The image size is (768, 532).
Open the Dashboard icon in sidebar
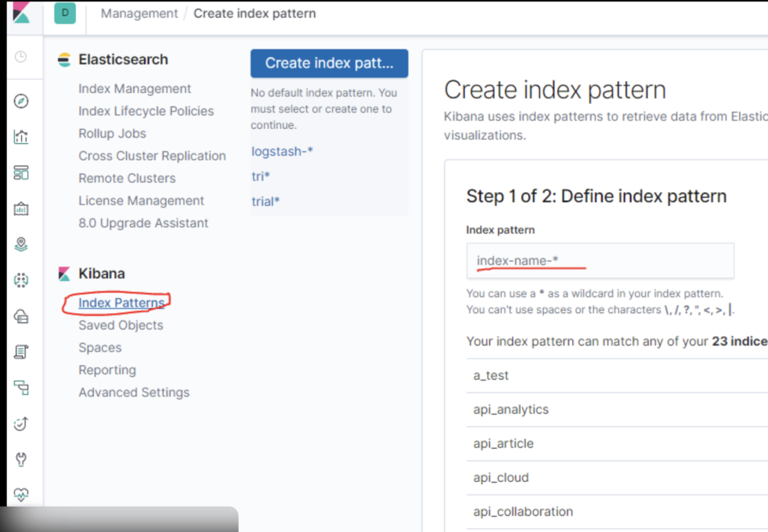[21, 173]
